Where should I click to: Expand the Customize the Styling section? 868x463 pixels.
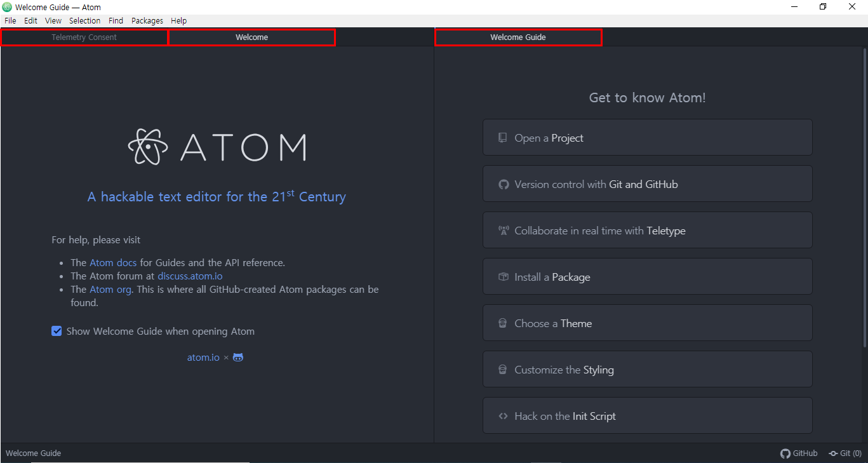[647, 369]
